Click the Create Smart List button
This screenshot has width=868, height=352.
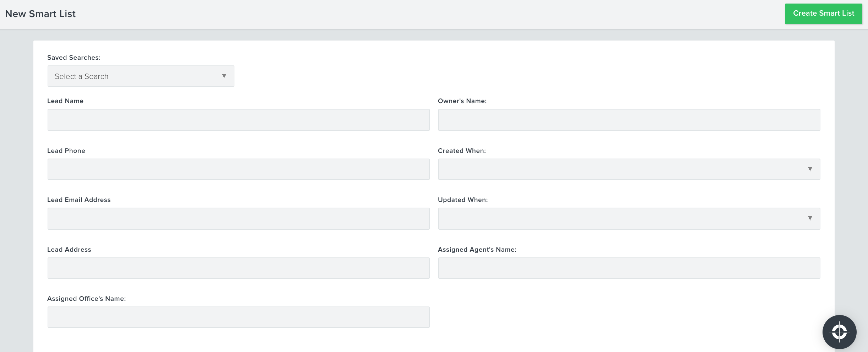823,14
